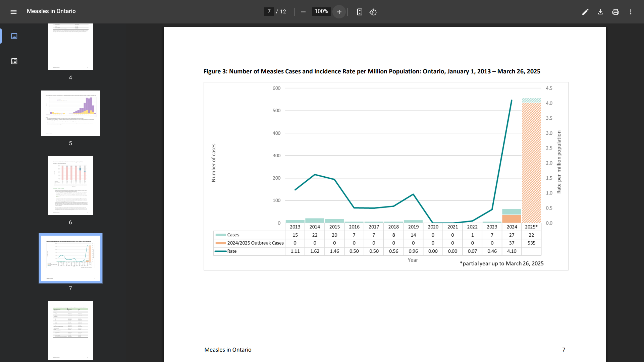Screen dimensions: 644x362
Task: Open page 4 thumbnail
Action: tap(70, 47)
